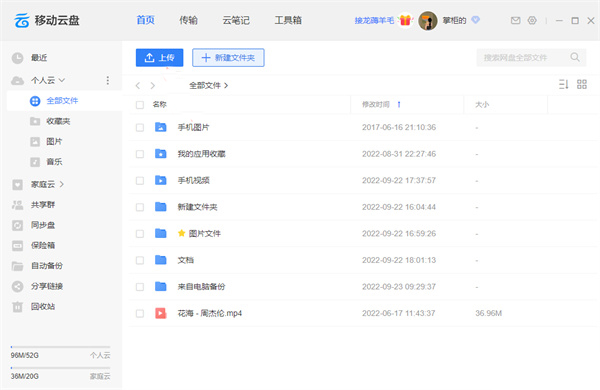The width and height of the screenshot is (600, 390).
Task: Open the gift box promotion icon
Action: pyautogui.click(x=405, y=20)
